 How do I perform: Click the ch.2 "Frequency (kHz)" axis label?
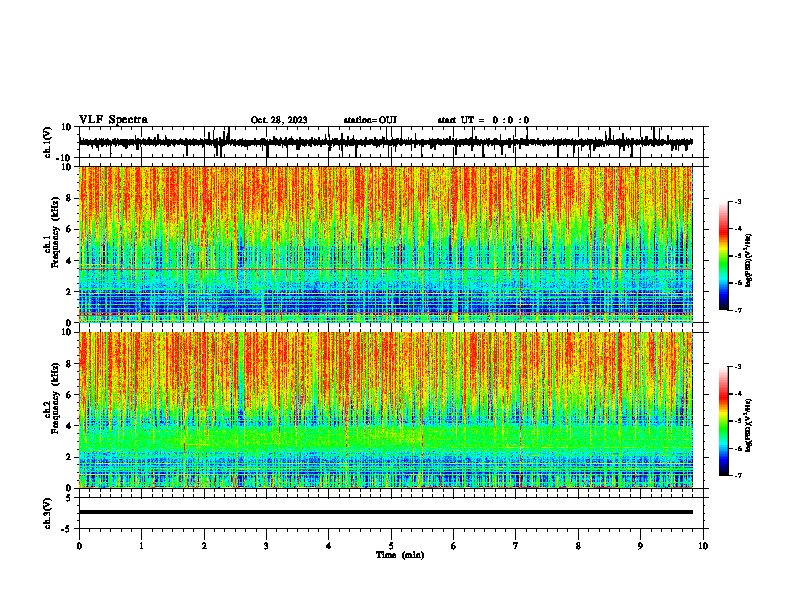click(x=56, y=398)
